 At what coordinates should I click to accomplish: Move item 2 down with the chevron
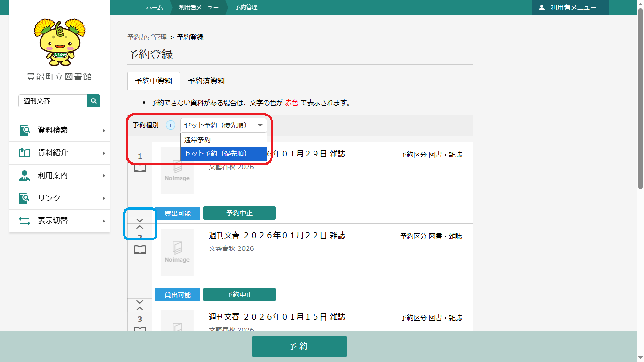[x=140, y=302]
